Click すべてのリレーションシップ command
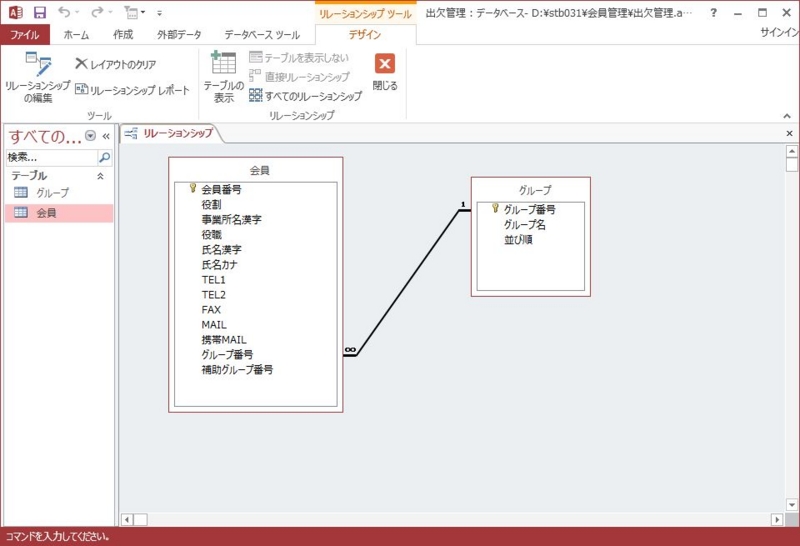The height and width of the screenshot is (546, 800). 306,95
